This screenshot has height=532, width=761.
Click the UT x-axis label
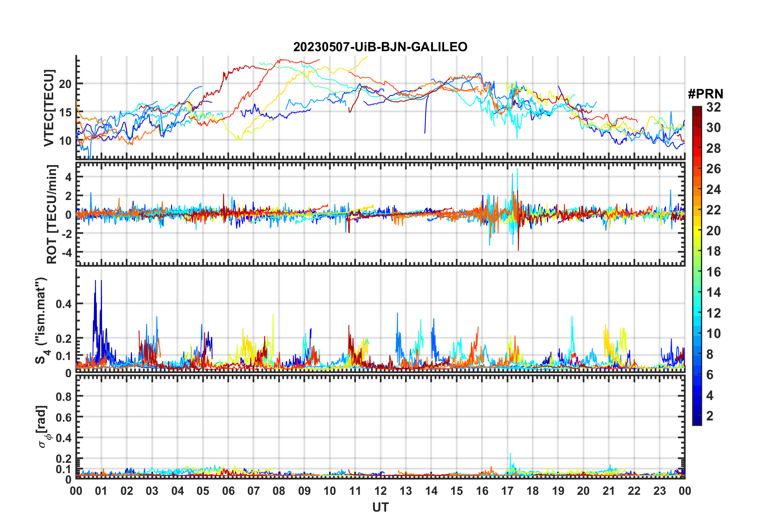[x=380, y=507]
